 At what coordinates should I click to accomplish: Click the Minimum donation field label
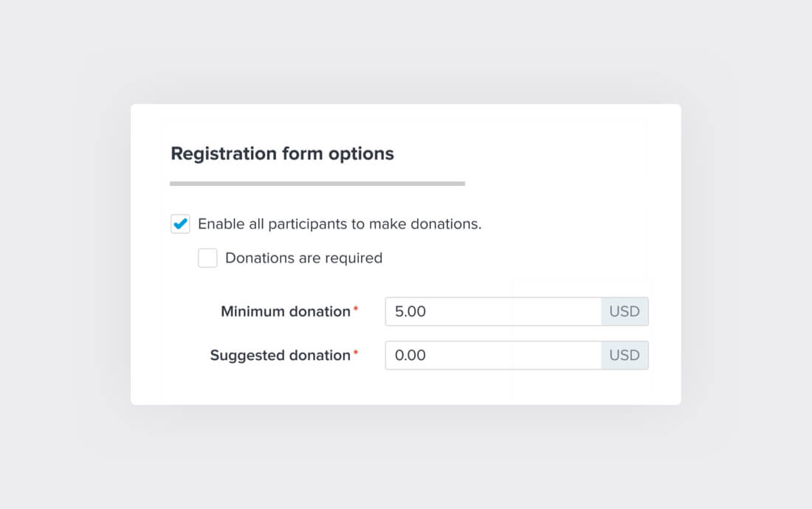coord(286,311)
